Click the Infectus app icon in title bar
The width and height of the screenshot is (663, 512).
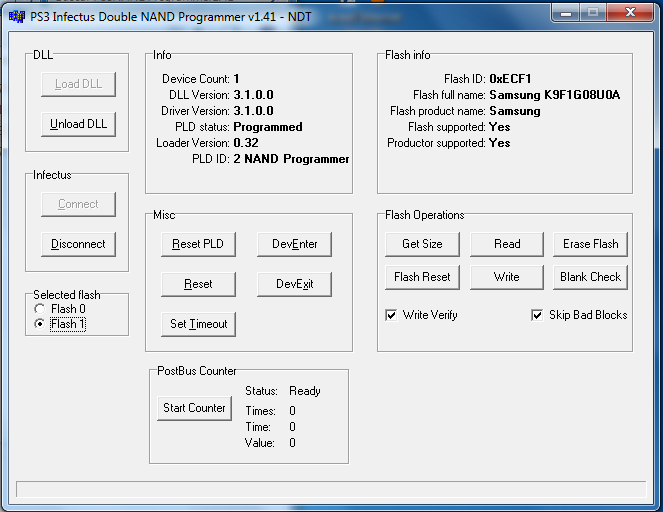pos(17,17)
